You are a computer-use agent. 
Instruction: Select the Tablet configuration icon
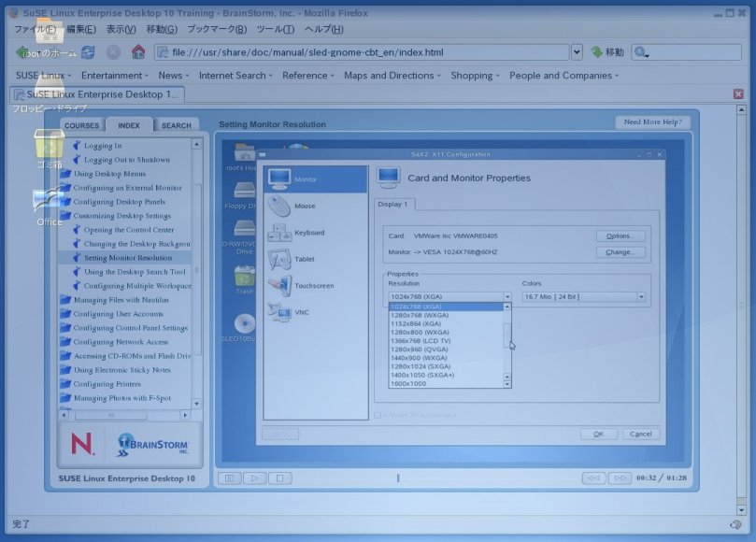280,260
